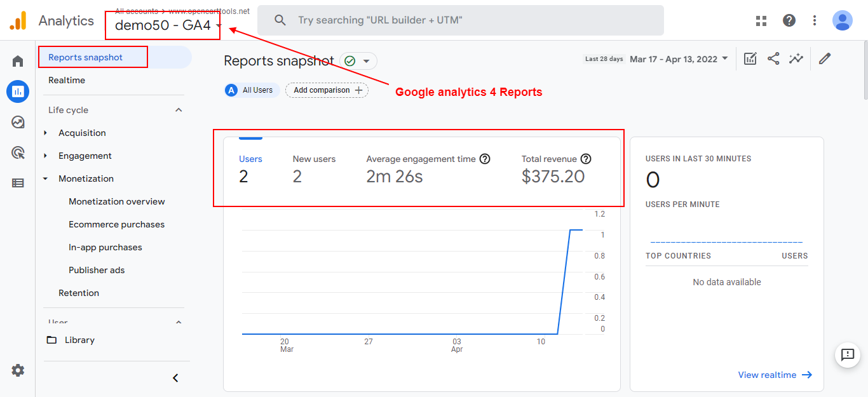Open the Advertising icon in left rail
The height and width of the screenshot is (397, 868).
pos(18,152)
